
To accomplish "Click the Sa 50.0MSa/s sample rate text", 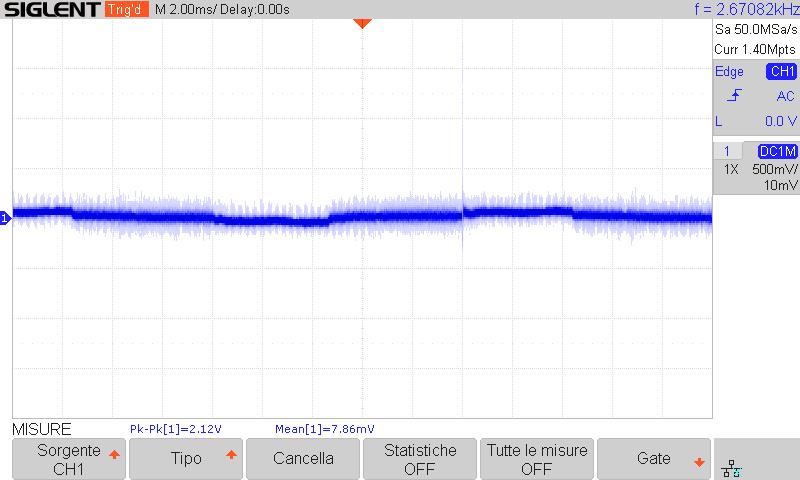I will pos(756,30).
